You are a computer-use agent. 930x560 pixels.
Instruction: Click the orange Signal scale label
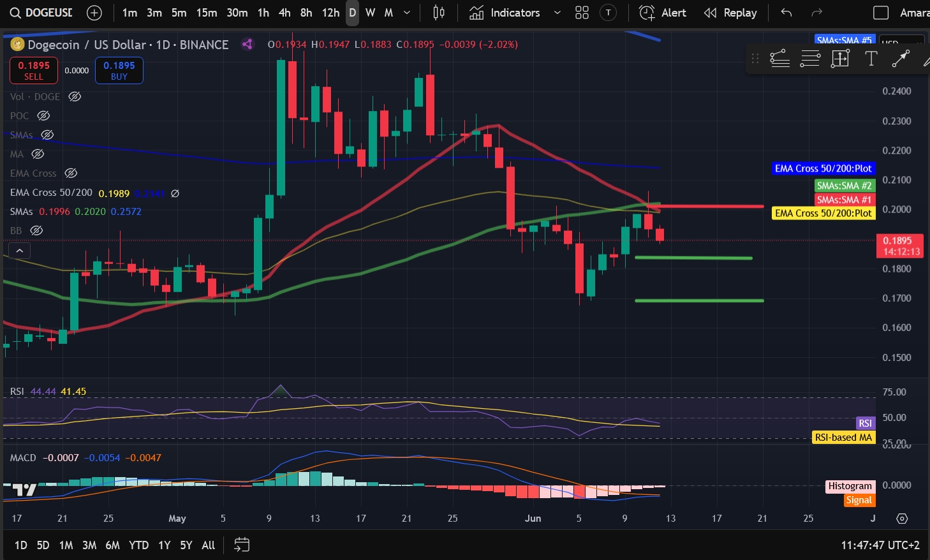pyautogui.click(x=859, y=500)
